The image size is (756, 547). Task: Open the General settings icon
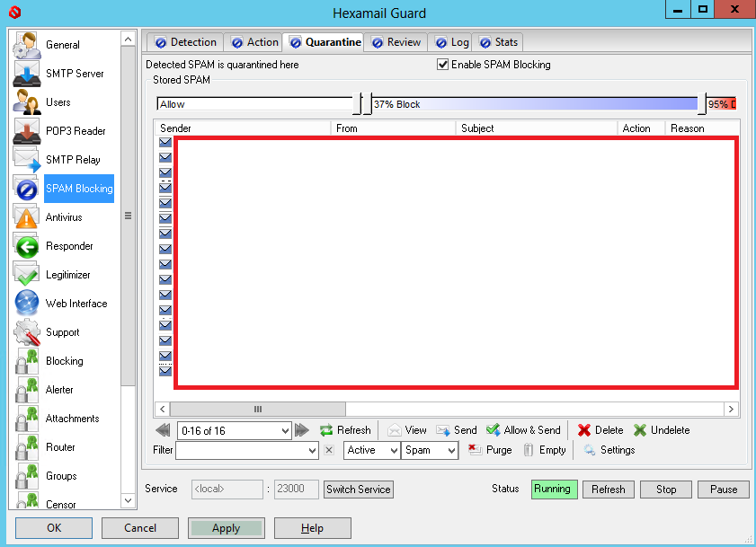click(26, 45)
